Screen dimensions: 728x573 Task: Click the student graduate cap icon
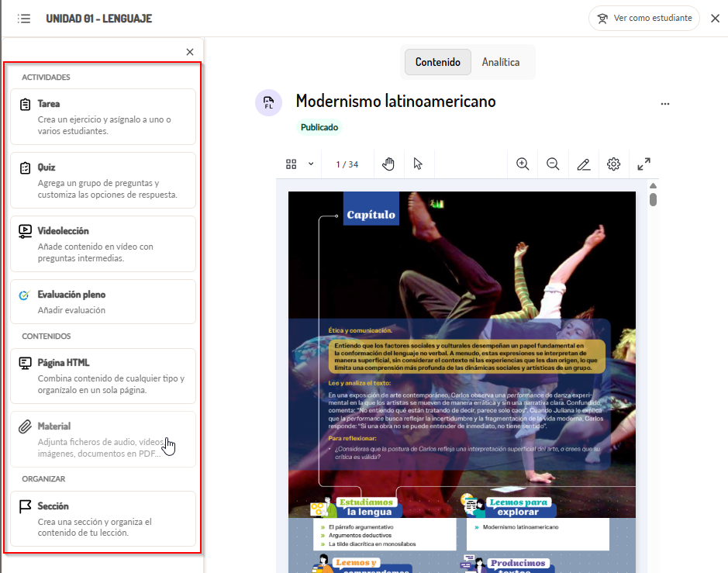[602, 19]
